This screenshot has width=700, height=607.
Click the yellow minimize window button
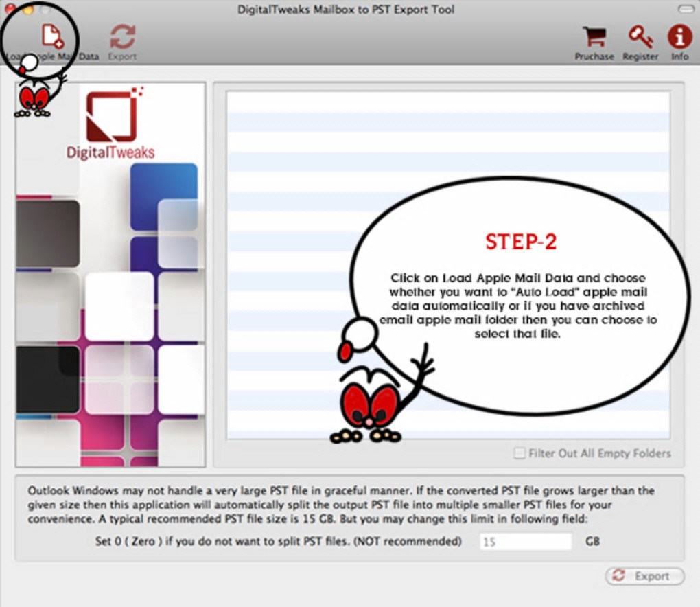tap(27, 8)
